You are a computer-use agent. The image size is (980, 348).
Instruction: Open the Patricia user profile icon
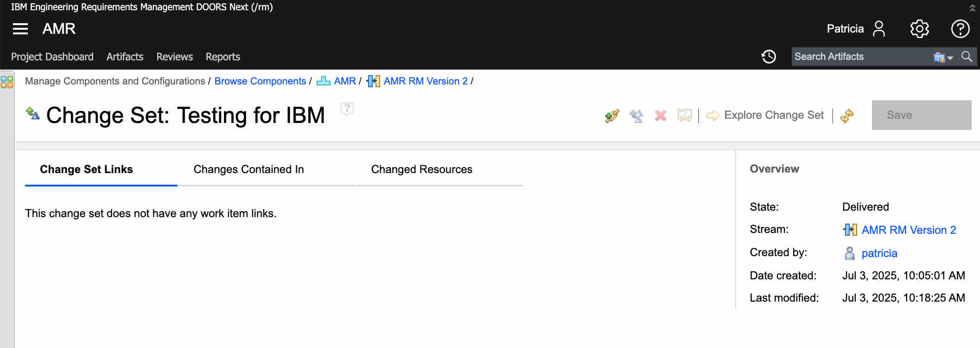(879, 29)
